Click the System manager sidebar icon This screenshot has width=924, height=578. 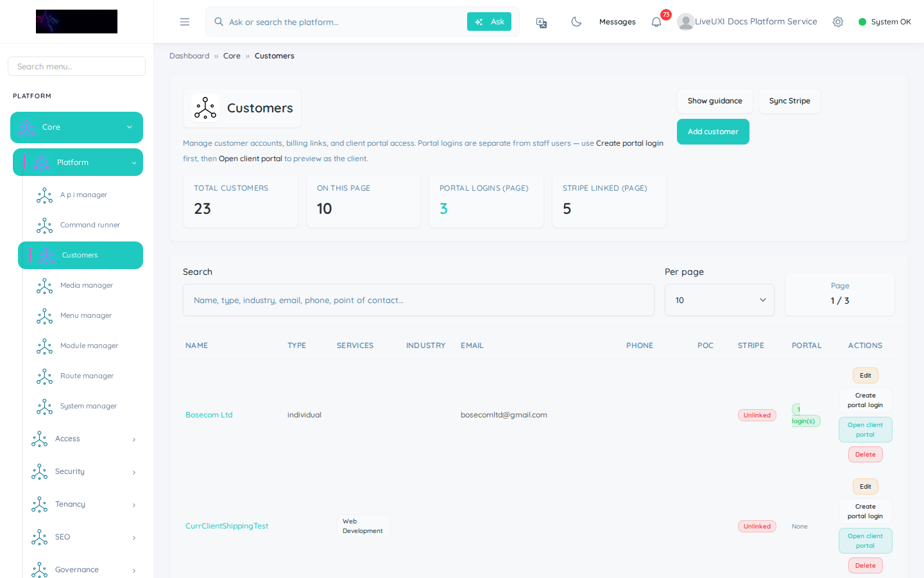click(45, 407)
